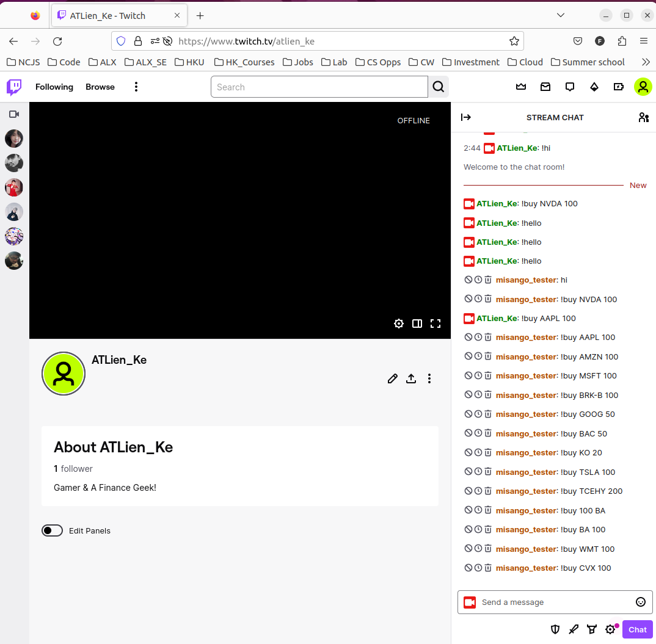656x644 pixels.
Task: Click the channel's green profile avatar
Action: 64,374
